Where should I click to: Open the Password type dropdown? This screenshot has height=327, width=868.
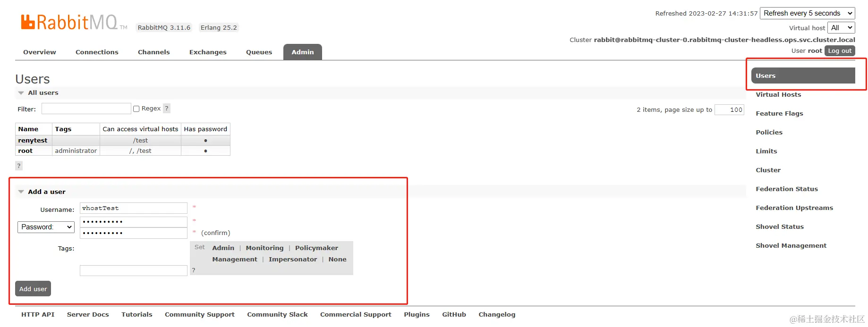pos(46,227)
